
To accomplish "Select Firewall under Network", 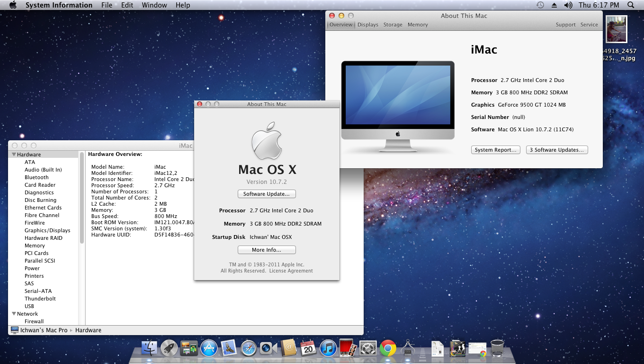I will pyautogui.click(x=34, y=321).
